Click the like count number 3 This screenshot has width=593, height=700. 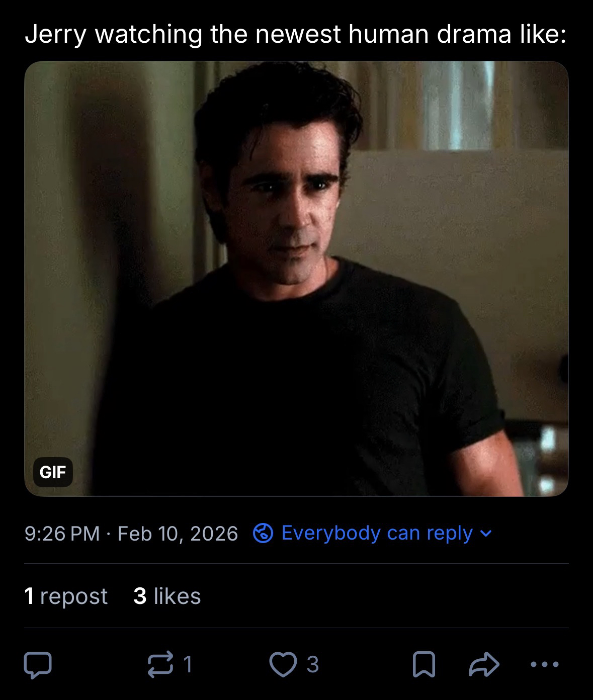(x=312, y=665)
